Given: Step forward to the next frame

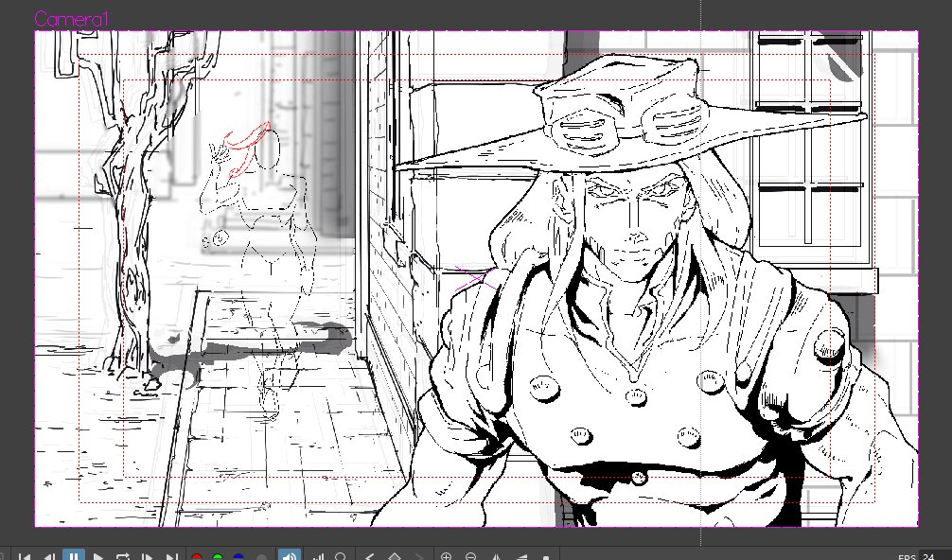Looking at the screenshot, I should coord(148,556).
